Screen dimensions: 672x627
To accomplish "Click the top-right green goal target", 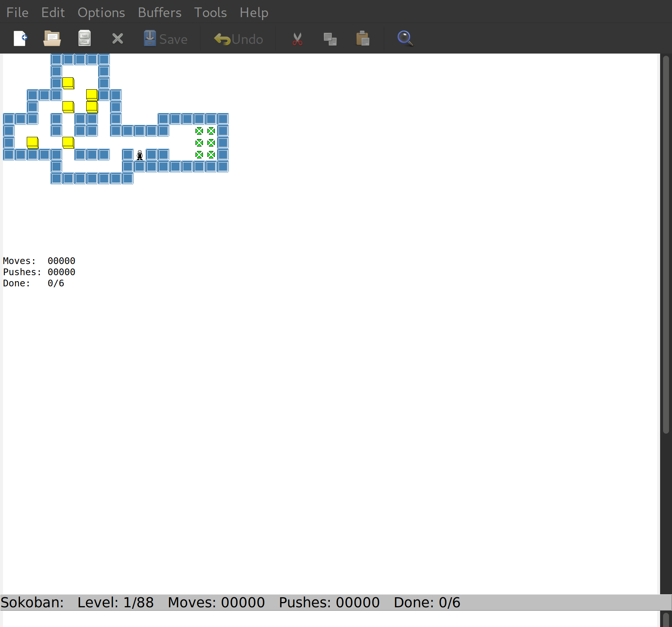I will [211, 131].
